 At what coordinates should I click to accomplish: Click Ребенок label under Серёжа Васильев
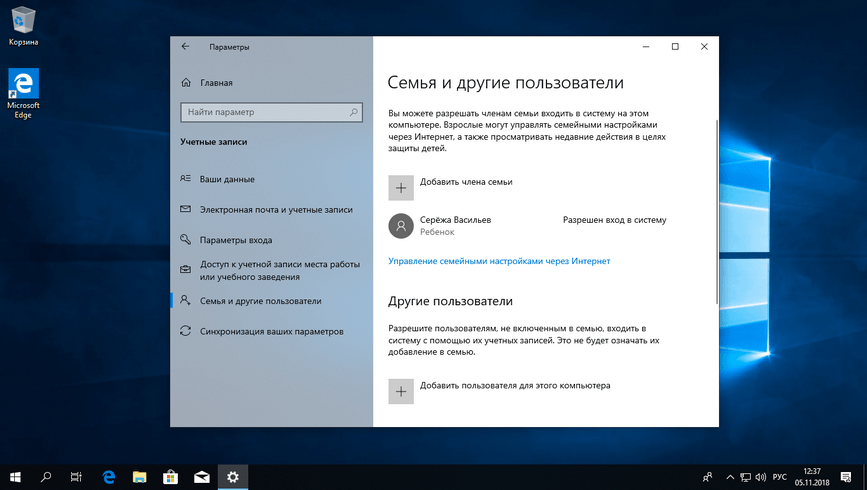437,232
